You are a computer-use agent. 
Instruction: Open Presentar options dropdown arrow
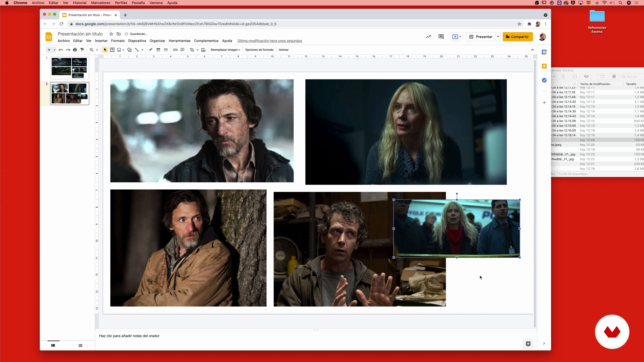coord(498,37)
